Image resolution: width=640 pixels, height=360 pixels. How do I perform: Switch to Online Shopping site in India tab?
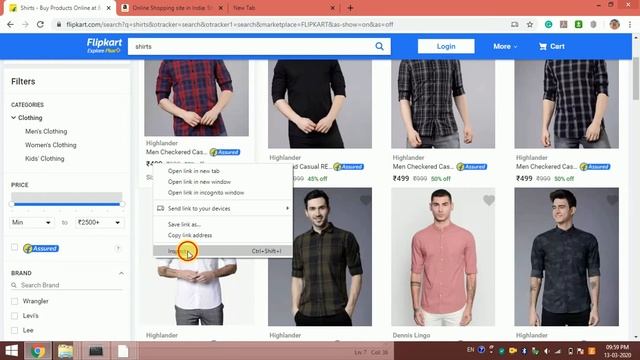click(x=173, y=8)
